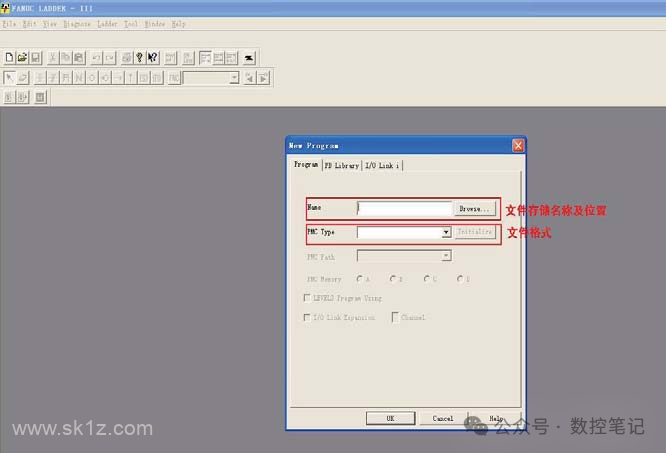The height and width of the screenshot is (453, 666).
Task: Toggle I/O Link Expansion checkbox
Action: (x=307, y=317)
